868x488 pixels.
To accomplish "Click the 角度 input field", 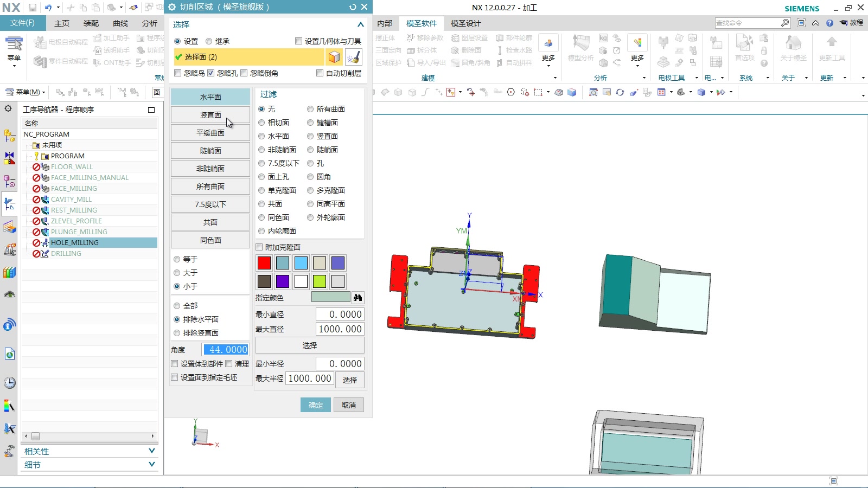I will click(226, 350).
